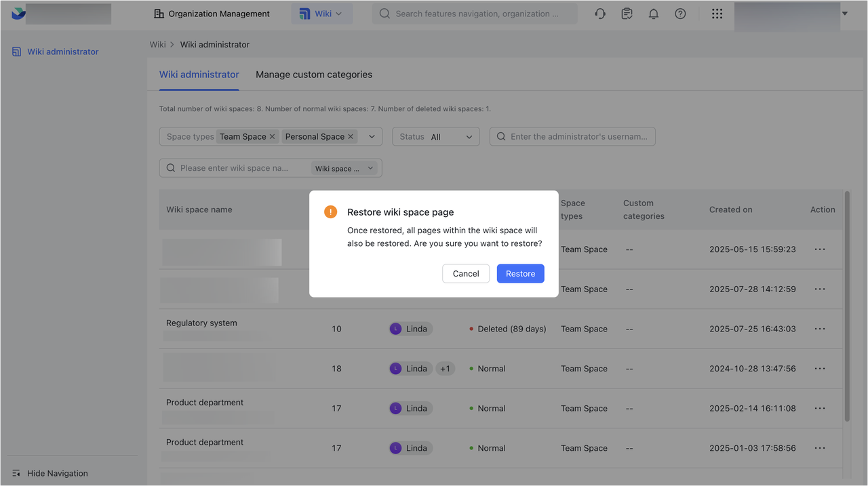The height and width of the screenshot is (486, 868).
Task: Click the Hide Navigation collapse icon
Action: pyautogui.click(x=16, y=473)
